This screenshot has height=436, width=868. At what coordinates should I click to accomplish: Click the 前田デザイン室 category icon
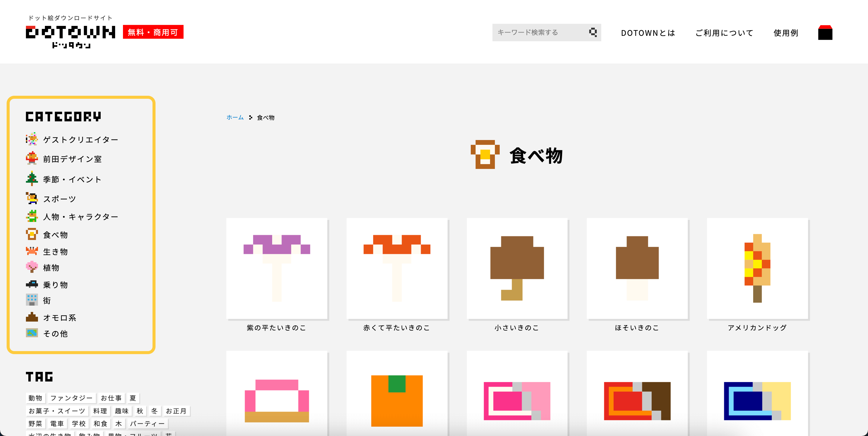click(32, 158)
